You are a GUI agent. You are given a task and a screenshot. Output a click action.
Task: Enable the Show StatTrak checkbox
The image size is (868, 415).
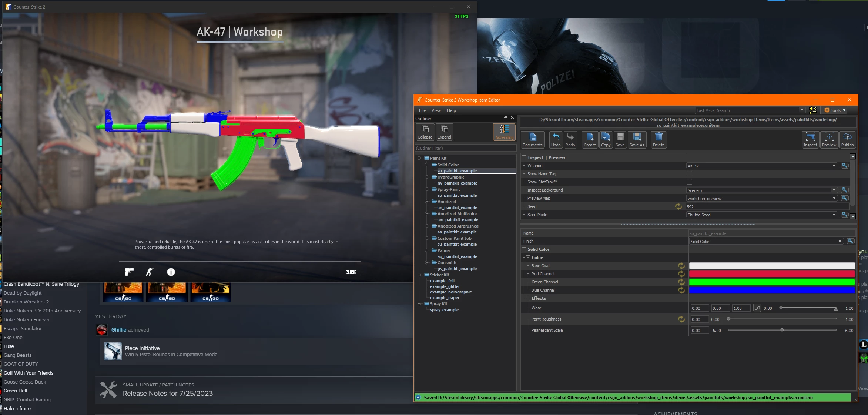[x=689, y=182]
